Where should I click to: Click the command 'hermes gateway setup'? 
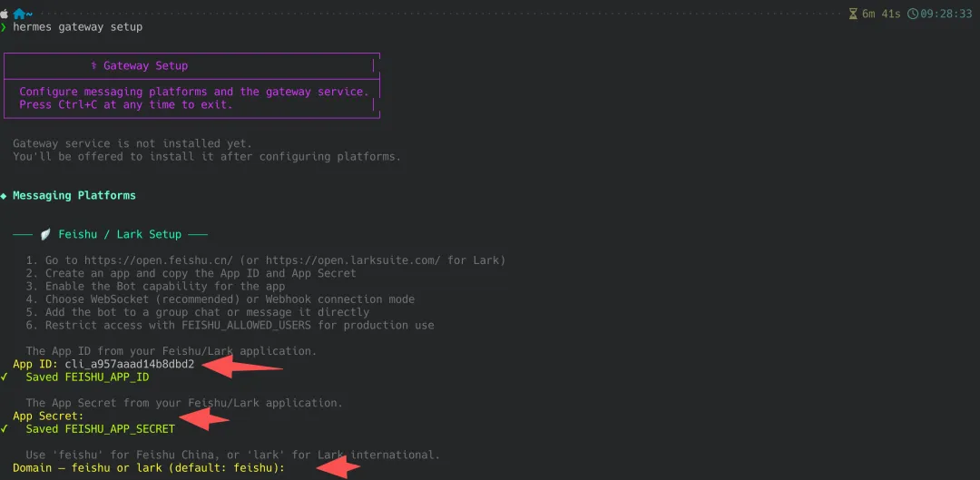pyautogui.click(x=77, y=27)
